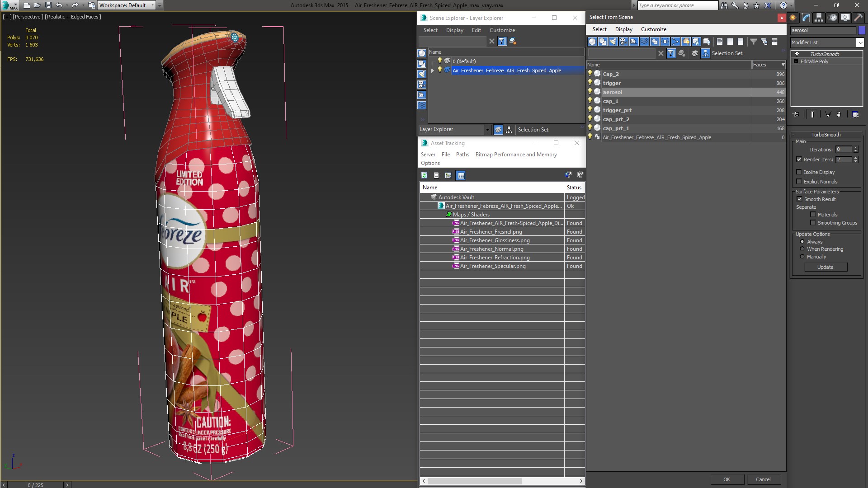
Task: Toggle Show End Result under the modifier stack
Action: click(812, 114)
